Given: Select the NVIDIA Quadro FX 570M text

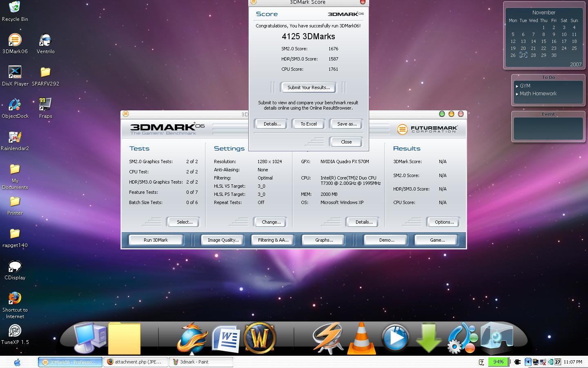Looking at the screenshot, I should pos(345,162).
